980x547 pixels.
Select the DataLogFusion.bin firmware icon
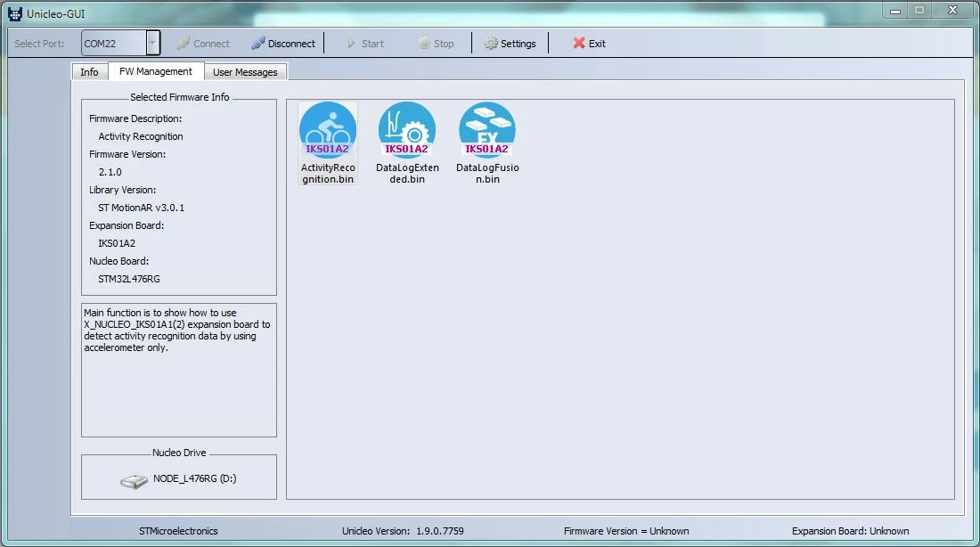point(486,131)
